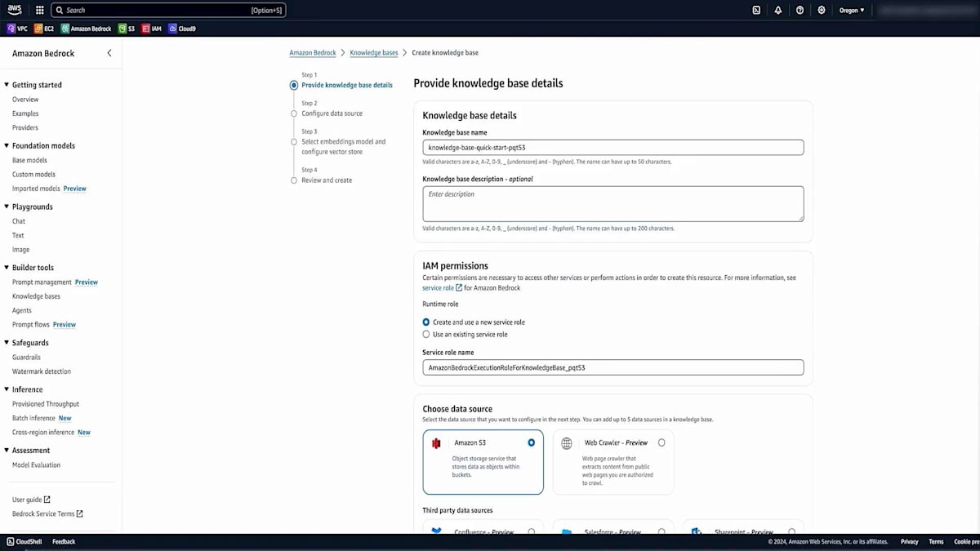Open Provisioned Throughput in the sidebar
This screenshot has width=980, height=551.
pos(46,404)
